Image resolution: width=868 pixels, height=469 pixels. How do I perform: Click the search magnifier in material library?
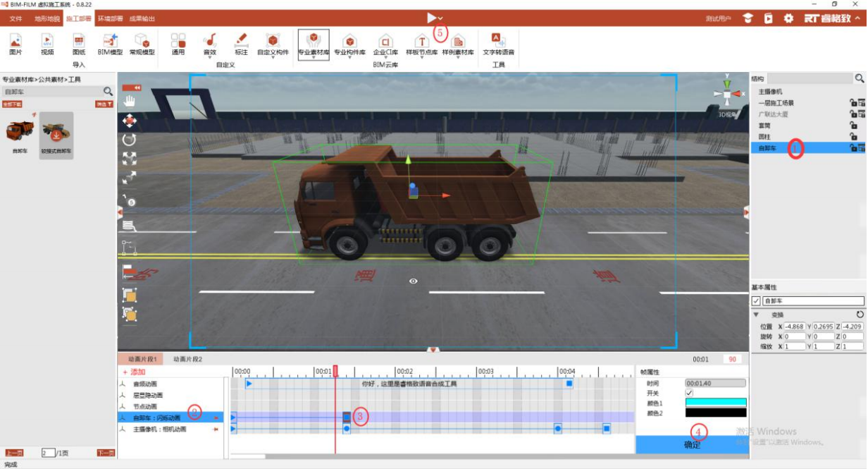[x=108, y=92]
